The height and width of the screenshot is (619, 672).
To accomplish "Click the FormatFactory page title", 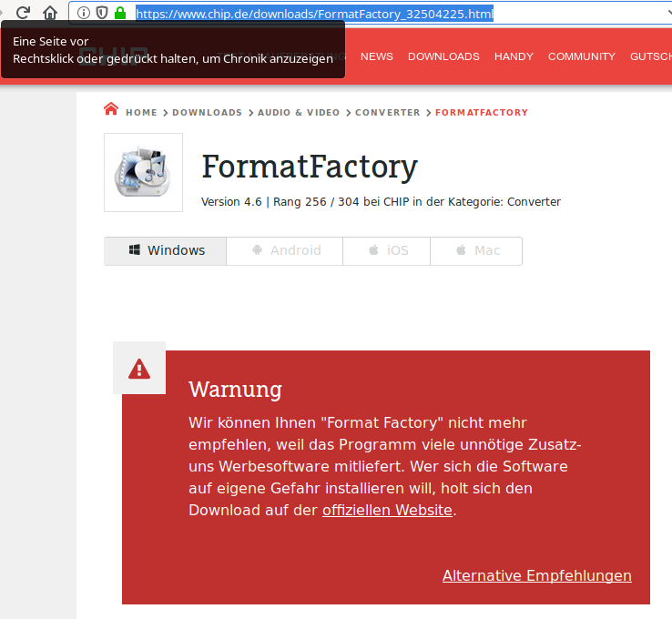I will click(310, 167).
